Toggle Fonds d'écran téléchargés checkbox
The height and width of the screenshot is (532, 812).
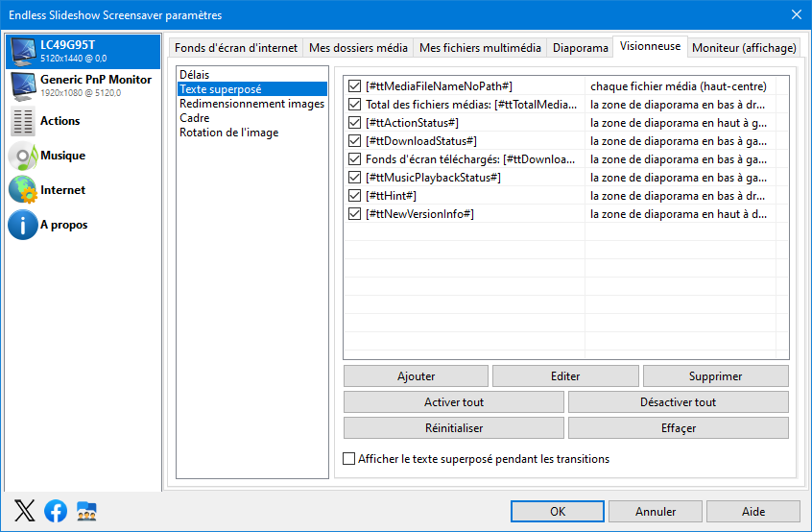(x=355, y=159)
